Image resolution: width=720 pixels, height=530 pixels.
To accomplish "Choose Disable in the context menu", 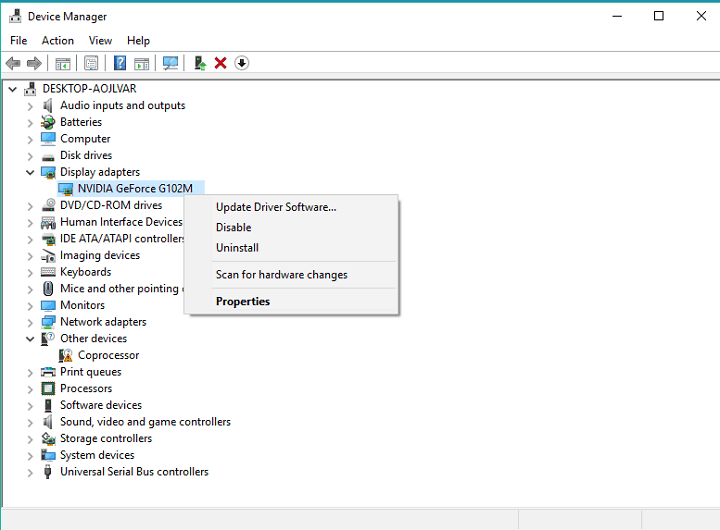I will tap(233, 227).
